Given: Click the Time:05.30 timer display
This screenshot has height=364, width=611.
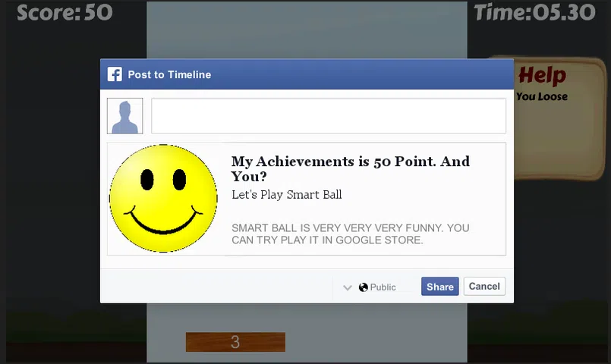Looking at the screenshot, I should pyautogui.click(x=534, y=12).
